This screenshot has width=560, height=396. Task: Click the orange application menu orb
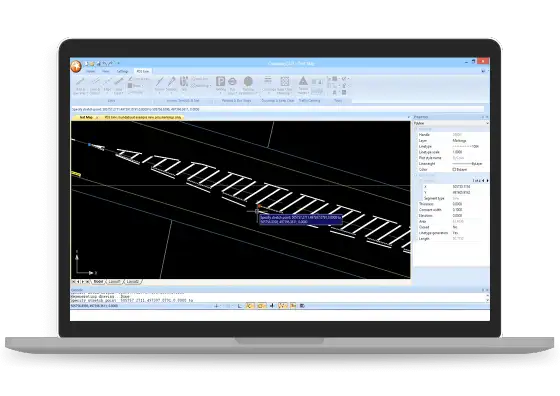(x=76, y=66)
